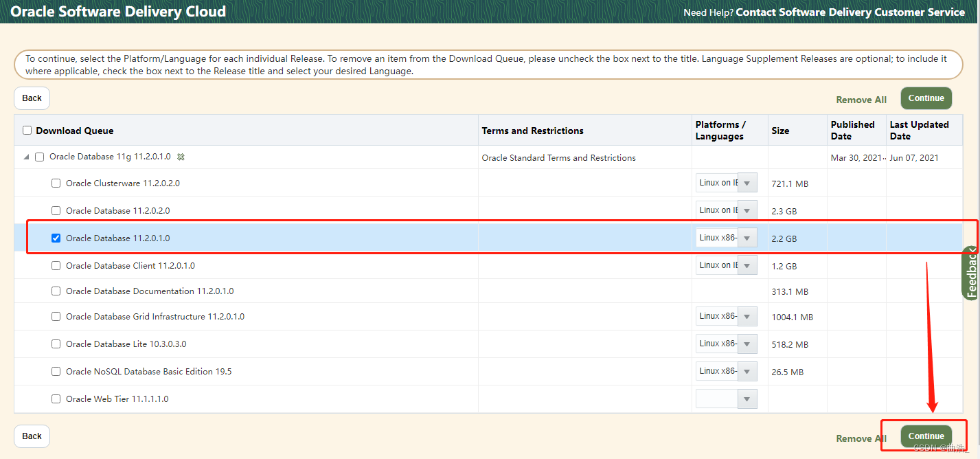Collapse the Oracle Database 11g 11.2.0.1.0 tree arrow
Image resolution: width=980 pixels, height=459 pixels.
tap(26, 157)
